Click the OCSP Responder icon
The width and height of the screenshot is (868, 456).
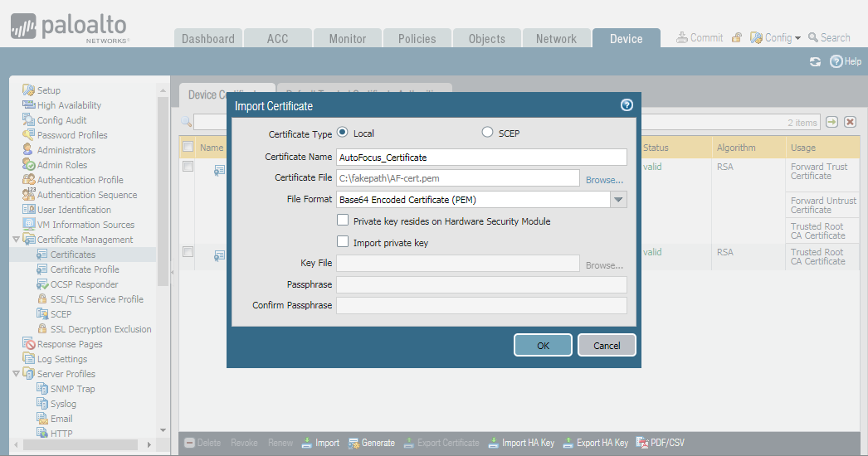42,284
